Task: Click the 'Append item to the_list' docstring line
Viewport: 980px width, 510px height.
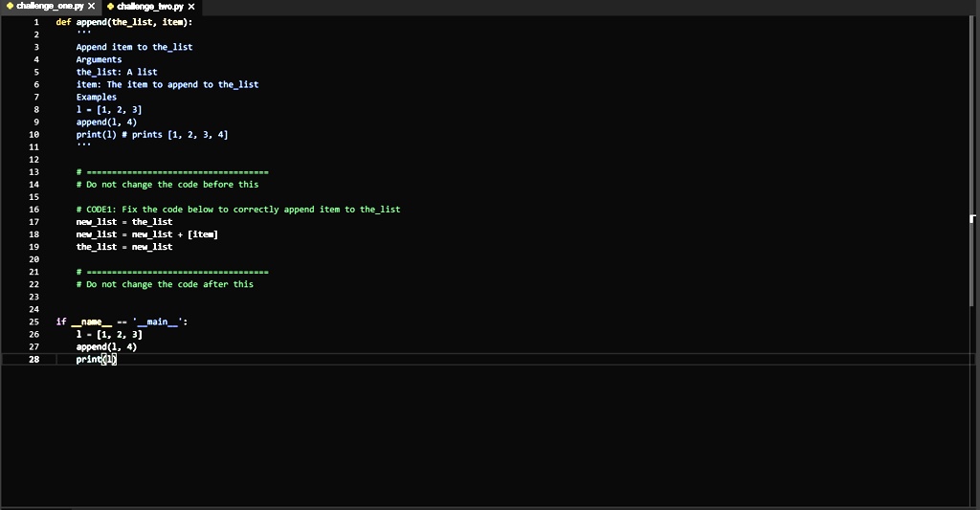Action: click(x=134, y=47)
